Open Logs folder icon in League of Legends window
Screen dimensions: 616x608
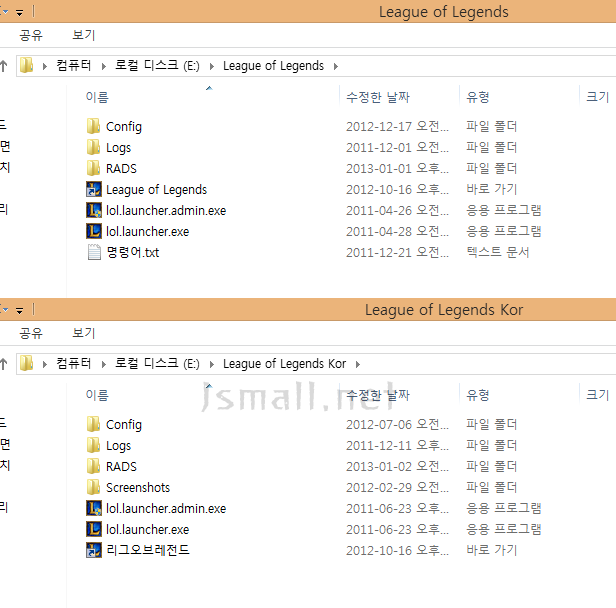pyautogui.click(x=94, y=148)
